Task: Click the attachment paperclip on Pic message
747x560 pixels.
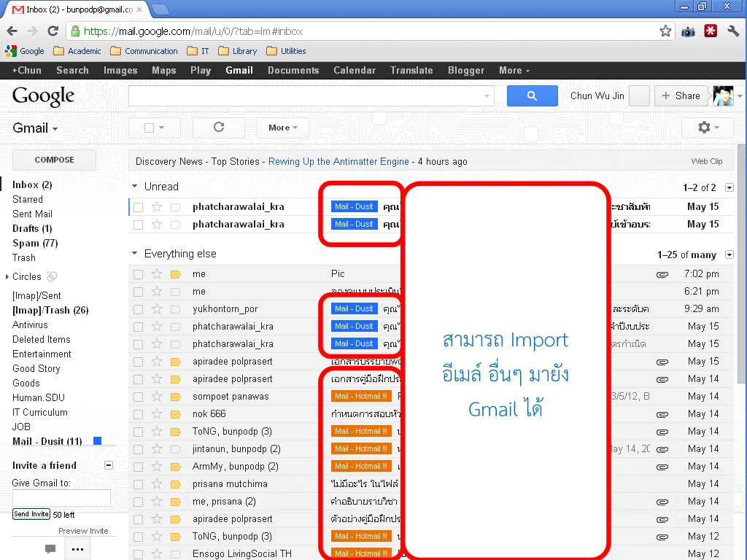Action: (x=662, y=274)
